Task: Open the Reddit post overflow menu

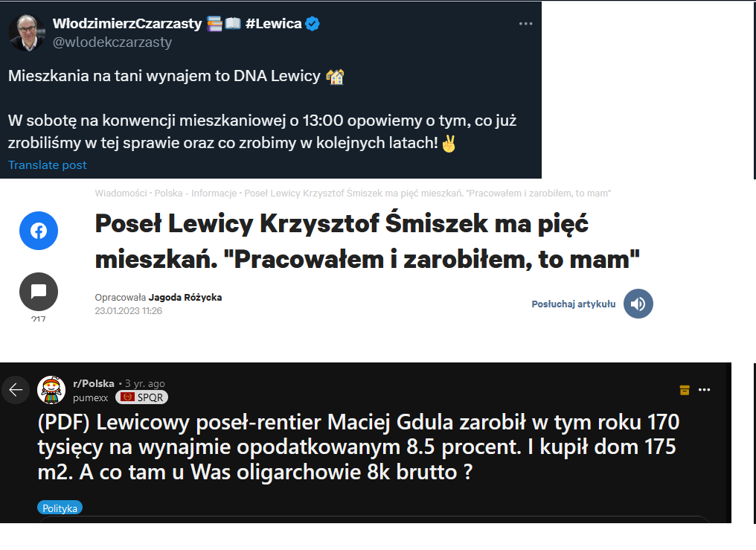Action: [704, 389]
